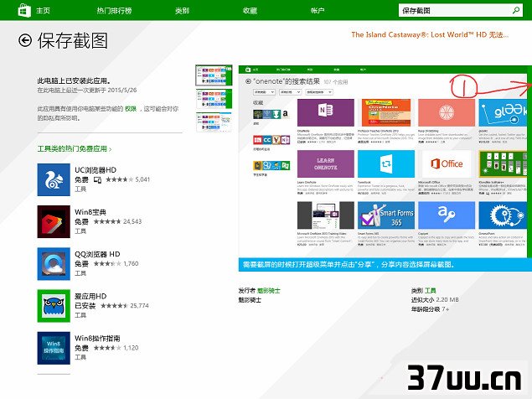532x399 pixels.
Task: Open the 收藏 menu
Action: click(x=250, y=11)
